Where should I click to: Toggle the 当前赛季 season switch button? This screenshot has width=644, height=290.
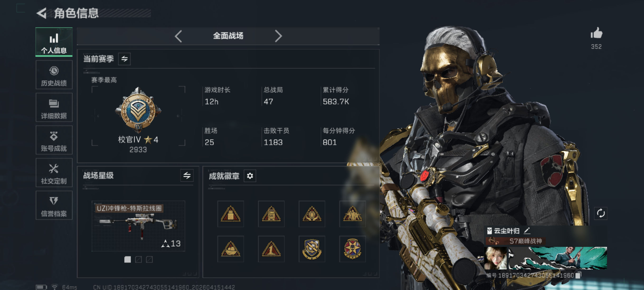[124, 59]
